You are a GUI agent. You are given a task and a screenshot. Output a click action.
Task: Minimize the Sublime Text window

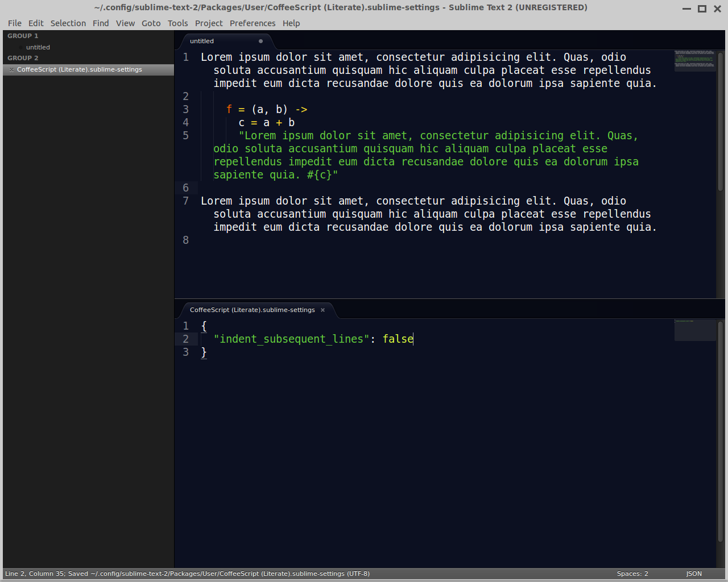[686, 9]
